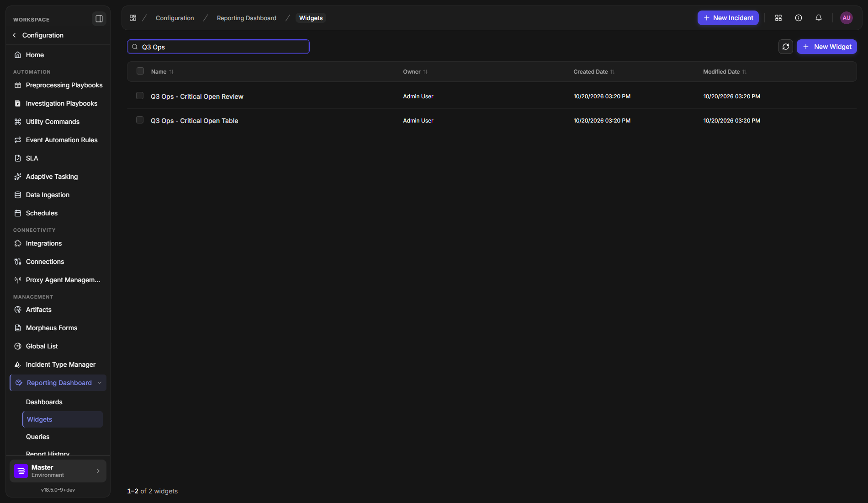Screen dimensions: 868x503
Task: Open the info circle icon
Action: click(799, 18)
